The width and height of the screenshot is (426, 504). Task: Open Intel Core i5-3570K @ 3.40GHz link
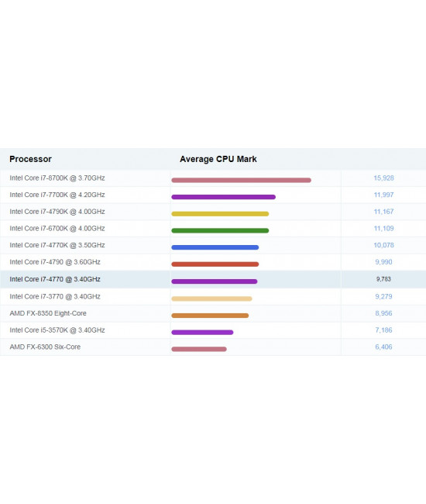click(x=57, y=330)
